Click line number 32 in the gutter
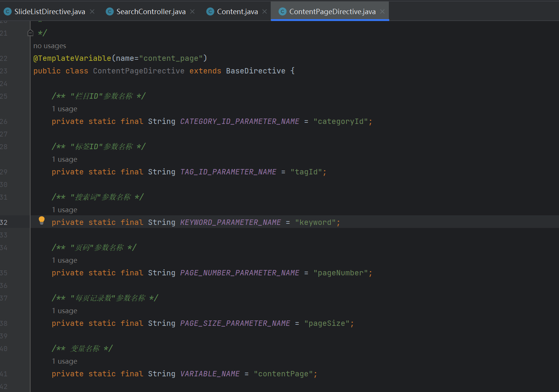 pos(4,222)
